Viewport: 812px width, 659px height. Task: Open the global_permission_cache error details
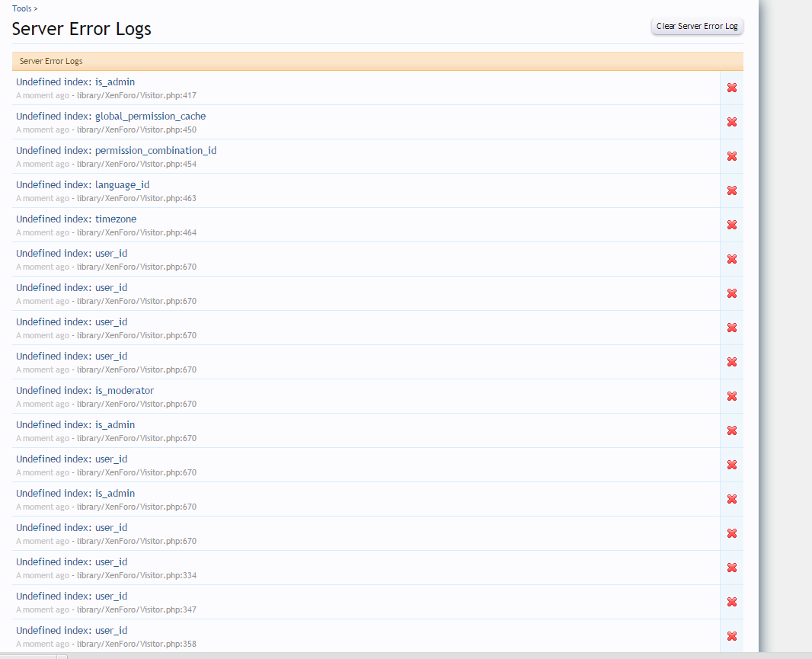click(x=110, y=117)
